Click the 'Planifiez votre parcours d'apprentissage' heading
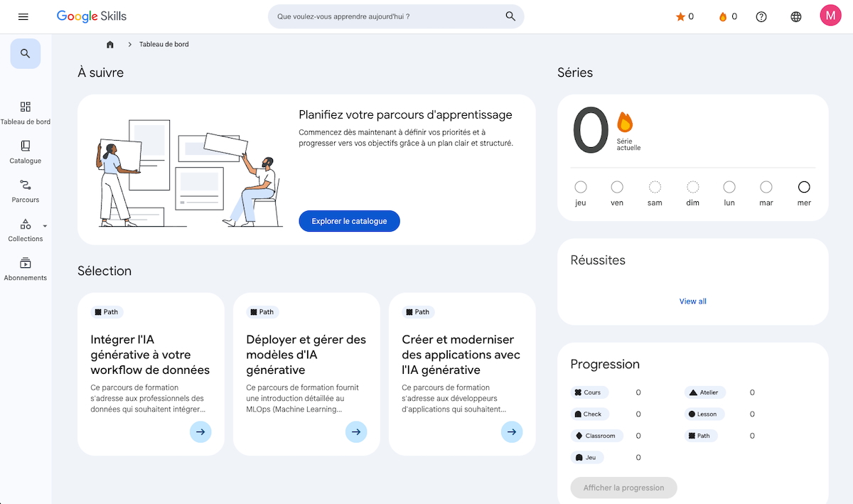Viewport: 853px width, 504px height. tap(405, 115)
